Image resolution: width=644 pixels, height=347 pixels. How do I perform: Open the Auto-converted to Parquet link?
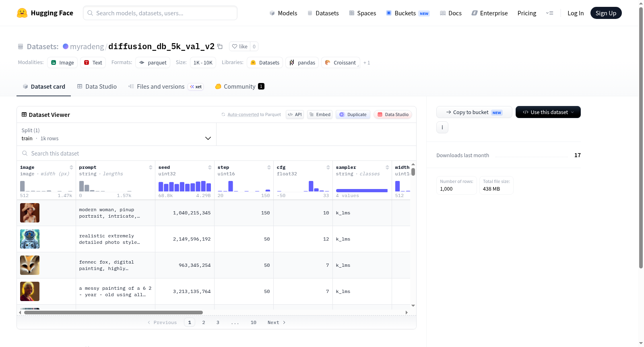tap(254, 114)
